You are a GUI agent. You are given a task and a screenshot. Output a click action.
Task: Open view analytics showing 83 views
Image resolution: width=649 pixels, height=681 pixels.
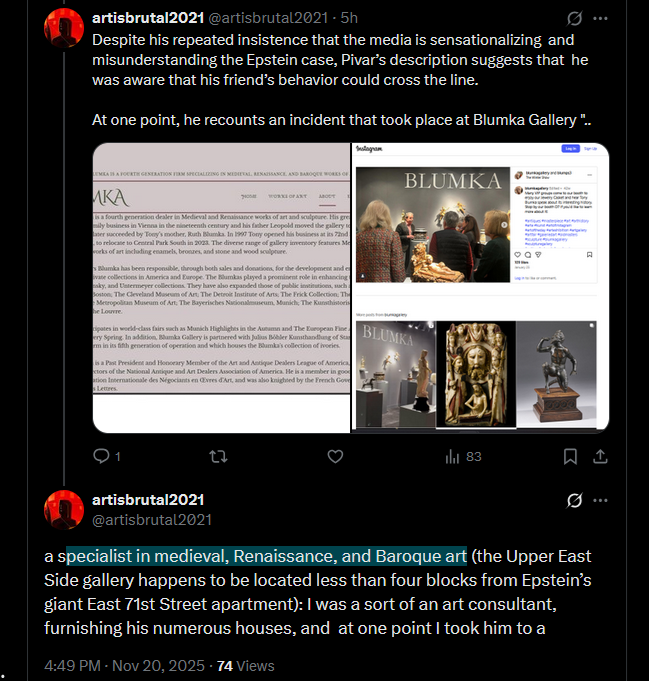point(463,456)
